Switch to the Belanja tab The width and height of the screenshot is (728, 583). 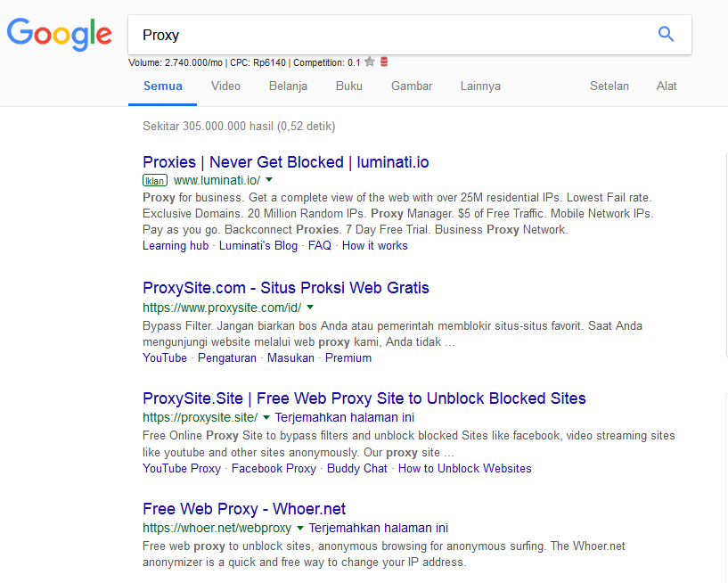pyautogui.click(x=288, y=86)
